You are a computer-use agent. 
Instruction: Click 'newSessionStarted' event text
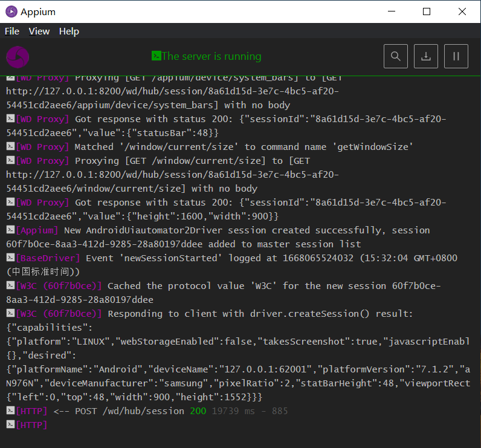[170, 258]
